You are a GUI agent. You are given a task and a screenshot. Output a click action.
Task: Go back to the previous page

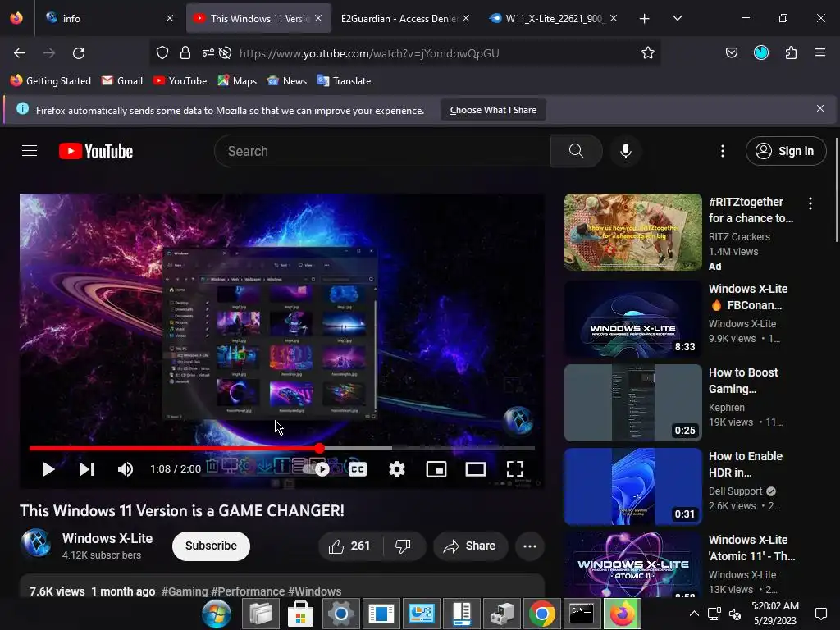point(20,53)
